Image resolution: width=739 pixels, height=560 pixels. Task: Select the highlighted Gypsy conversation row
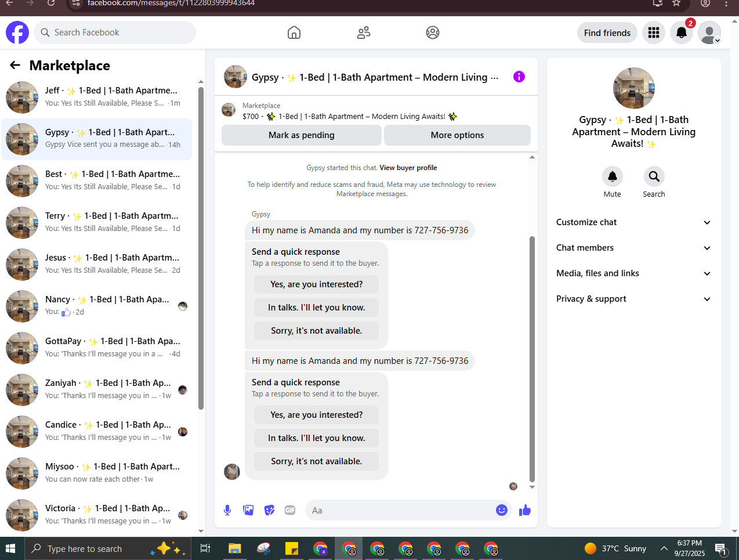click(97, 139)
